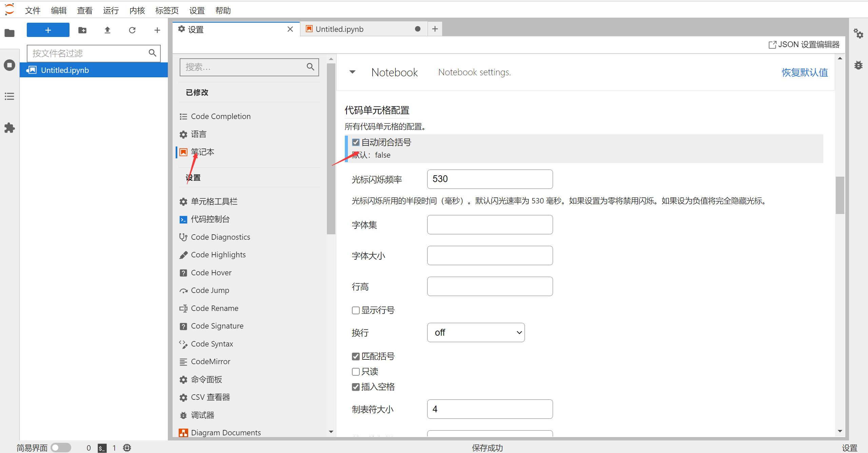Click the 光标闪烁频率 input field
This screenshot has width=868, height=453.
(490, 179)
